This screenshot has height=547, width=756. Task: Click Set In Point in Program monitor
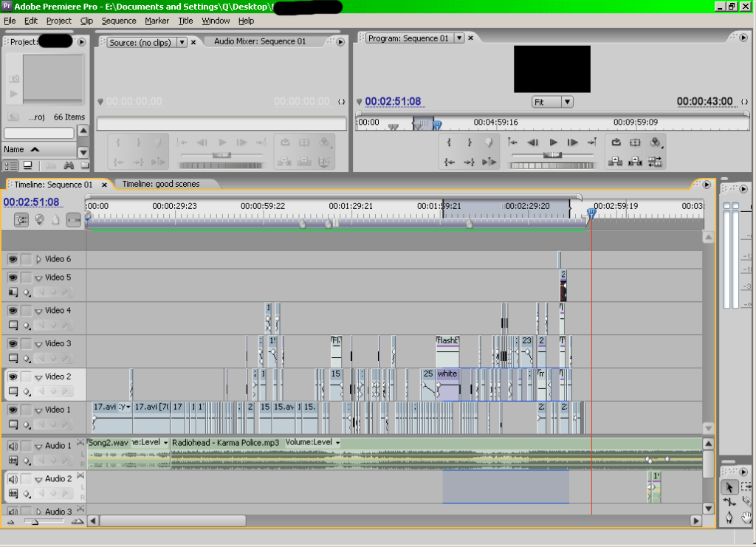point(449,142)
